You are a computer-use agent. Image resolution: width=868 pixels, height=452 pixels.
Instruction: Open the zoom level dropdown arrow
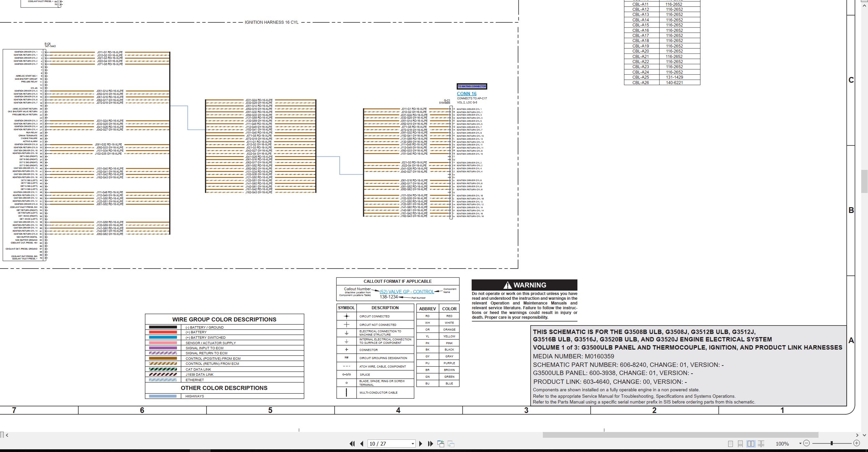(x=800, y=444)
